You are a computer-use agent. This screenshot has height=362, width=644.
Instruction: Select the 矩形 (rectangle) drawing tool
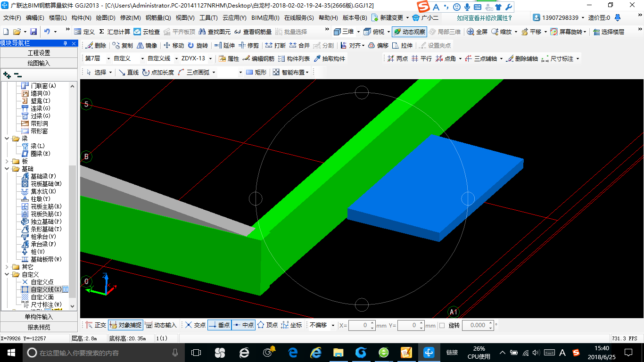click(x=256, y=72)
